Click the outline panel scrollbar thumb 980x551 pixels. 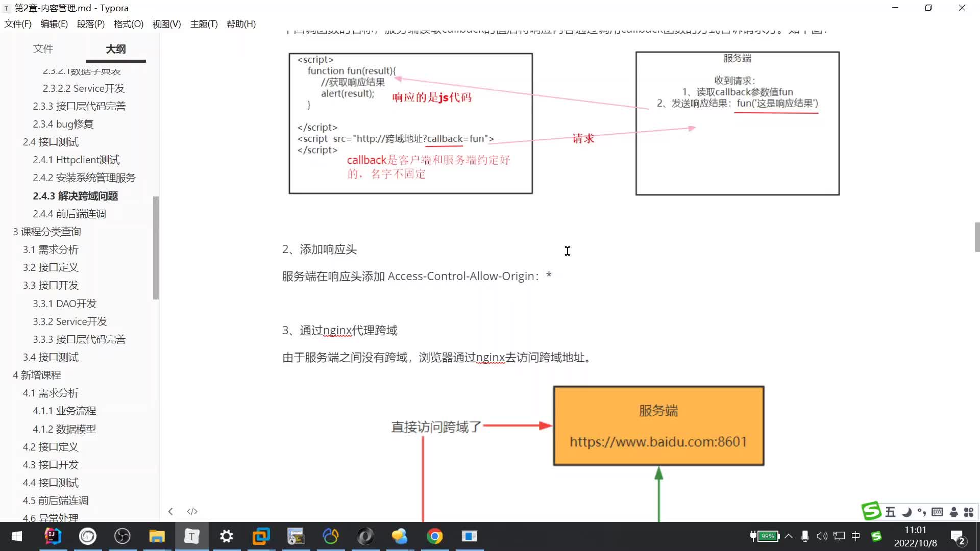click(156, 247)
